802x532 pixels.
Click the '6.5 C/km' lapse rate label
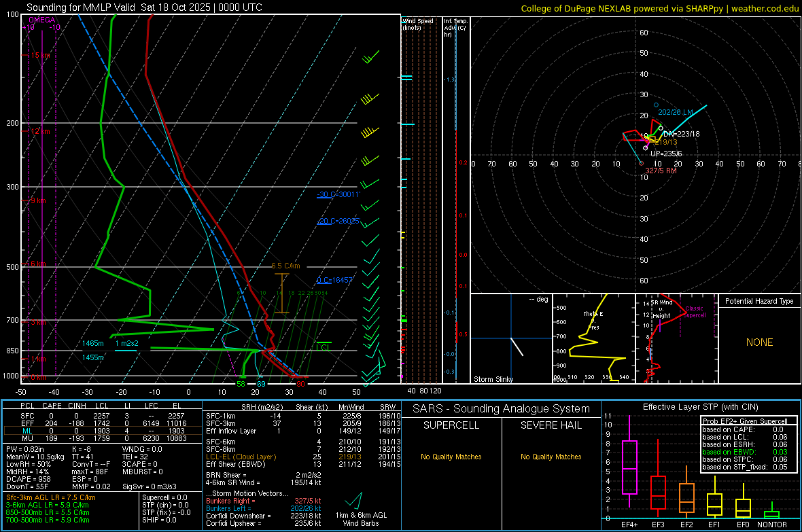pyautogui.click(x=285, y=266)
